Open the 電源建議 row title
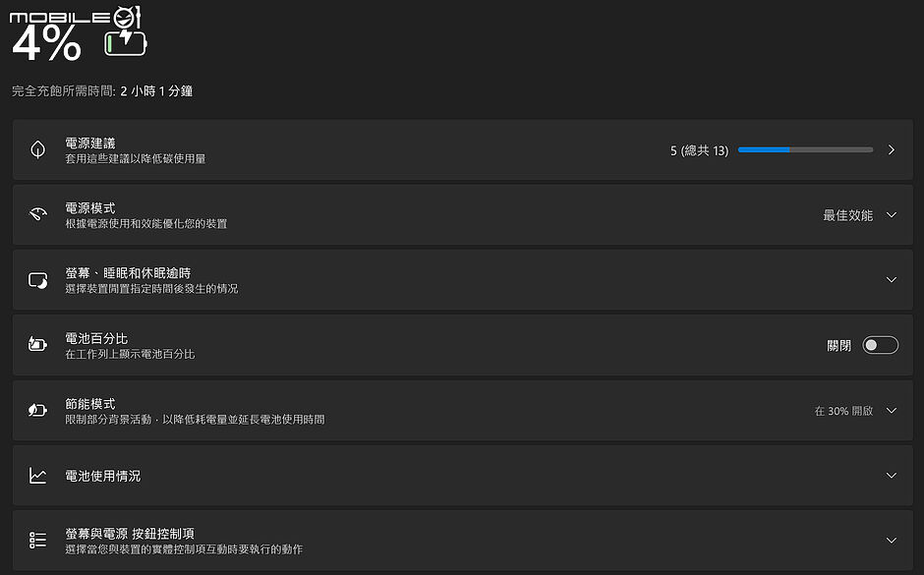The image size is (924, 575). click(90, 144)
